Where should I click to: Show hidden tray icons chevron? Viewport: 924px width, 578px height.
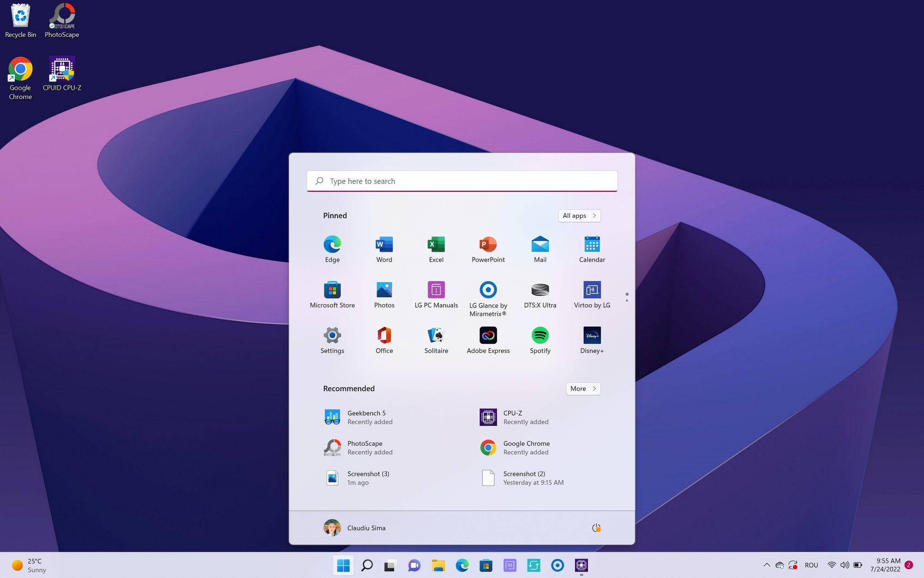coord(767,565)
